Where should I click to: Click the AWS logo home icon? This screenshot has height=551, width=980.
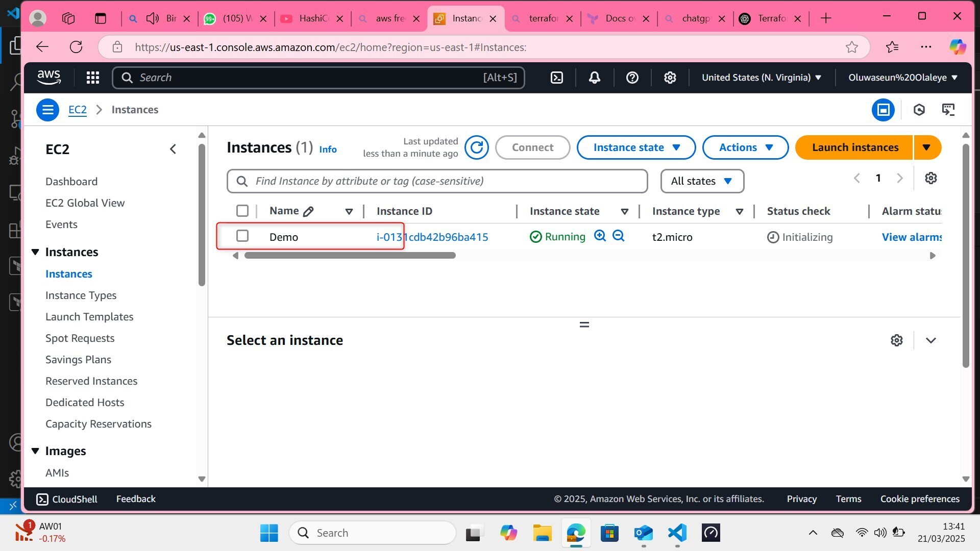[49, 78]
